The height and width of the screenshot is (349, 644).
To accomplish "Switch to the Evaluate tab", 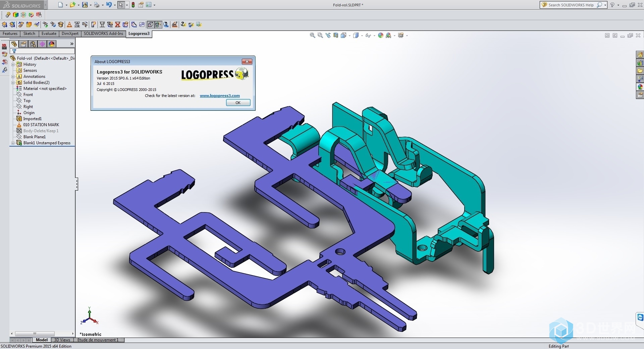I will tap(49, 34).
